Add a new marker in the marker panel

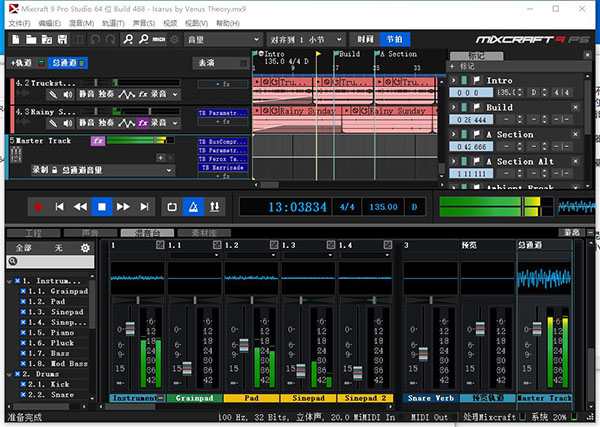point(463,67)
